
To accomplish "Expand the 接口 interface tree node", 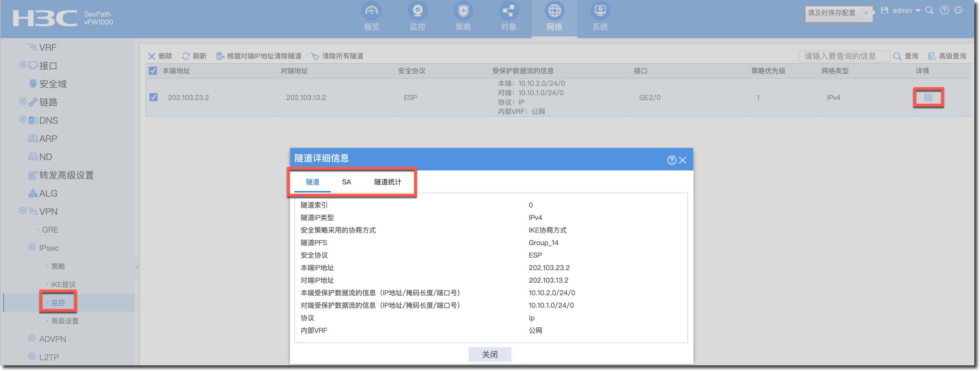I will (23, 65).
